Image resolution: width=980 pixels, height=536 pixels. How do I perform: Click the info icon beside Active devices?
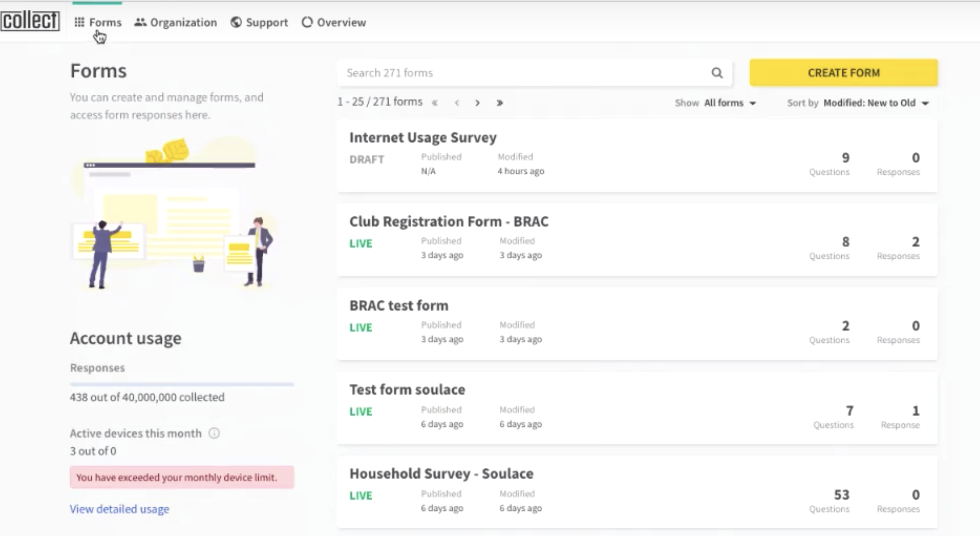(214, 433)
